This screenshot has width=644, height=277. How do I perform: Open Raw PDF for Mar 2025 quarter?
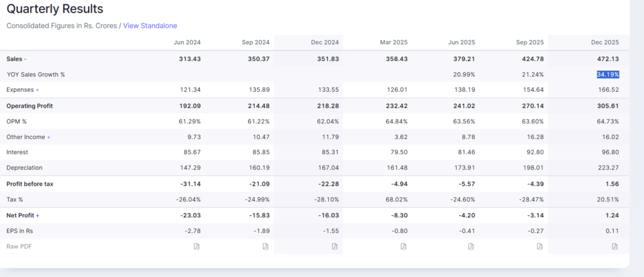point(404,246)
